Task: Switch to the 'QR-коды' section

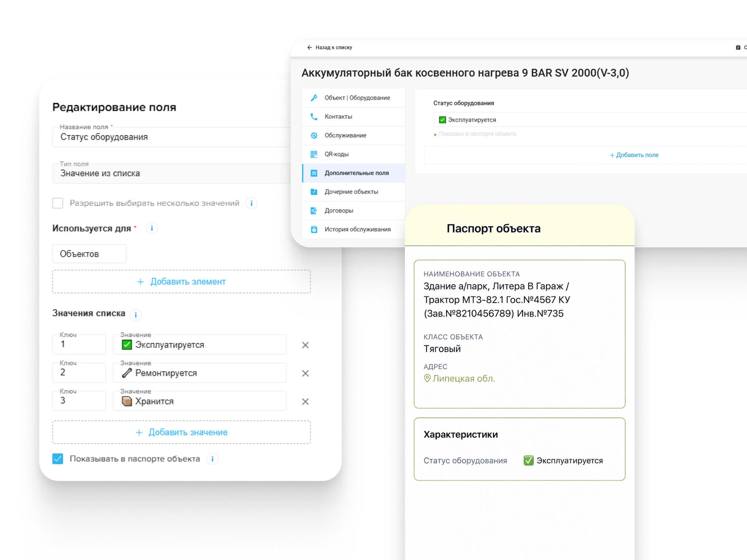Action: 354,154
